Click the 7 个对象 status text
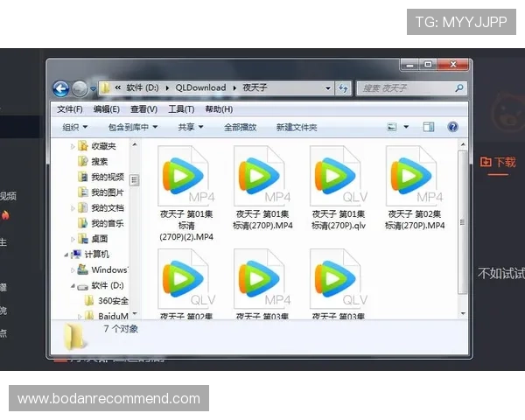The image size is (525, 420). click(x=121, y=329)
